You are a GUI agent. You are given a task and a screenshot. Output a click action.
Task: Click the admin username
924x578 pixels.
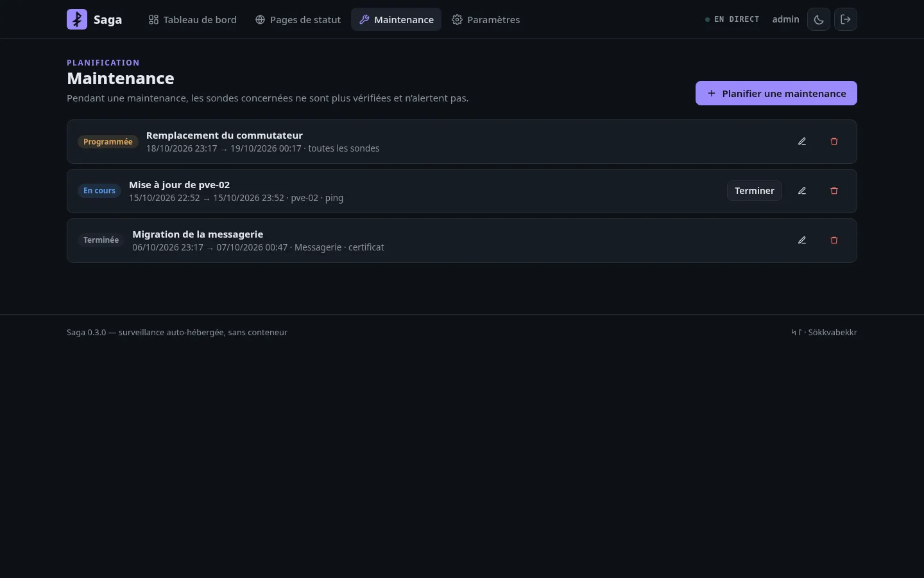pos(786,19)
